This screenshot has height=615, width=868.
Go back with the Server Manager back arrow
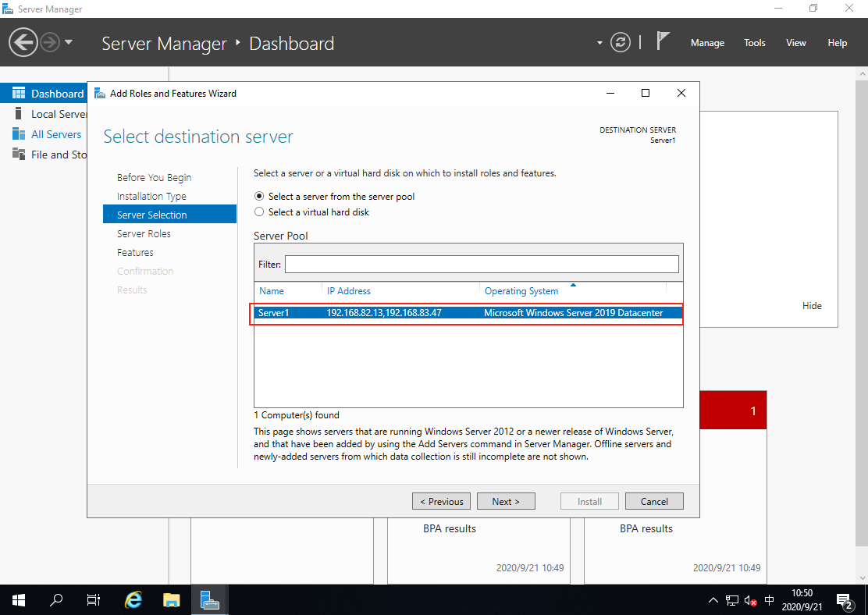coord(23,43)
